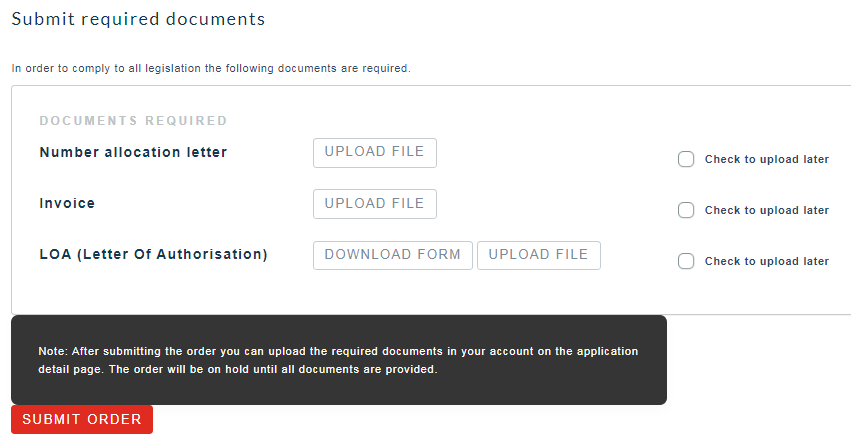Click 'Check to upload later' text beside Invoice
The height and width of the screenshot is (441, 851).
(x=766, y=210)
